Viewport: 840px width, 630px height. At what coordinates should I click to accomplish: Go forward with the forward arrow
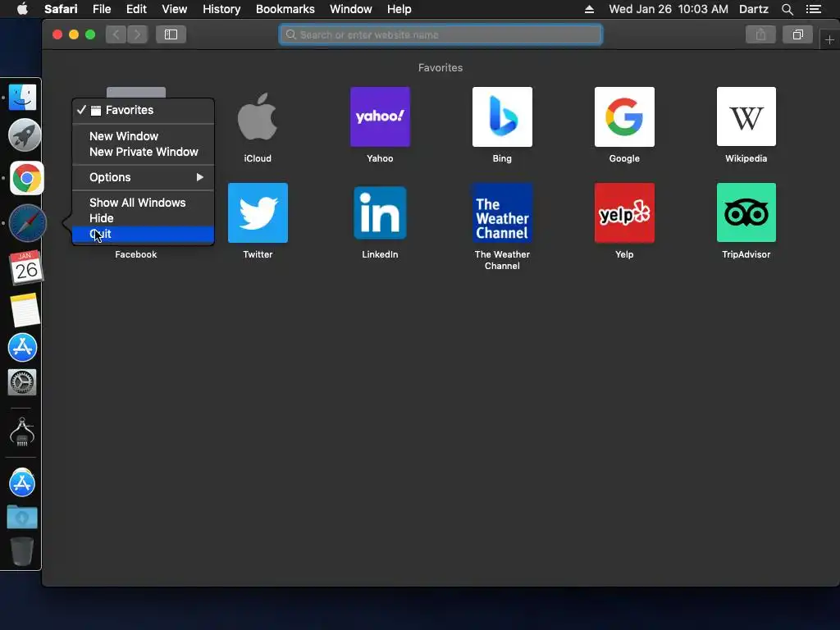(x=138, y=34)
